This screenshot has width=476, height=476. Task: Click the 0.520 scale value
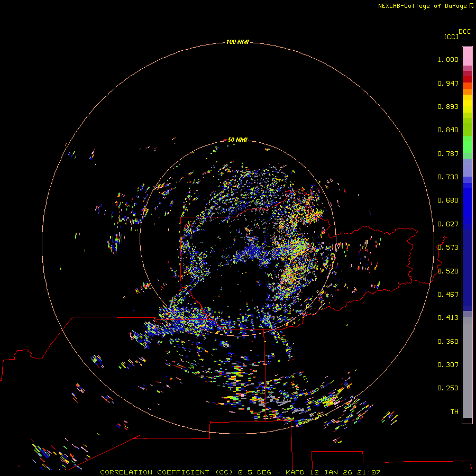point(448,271)
